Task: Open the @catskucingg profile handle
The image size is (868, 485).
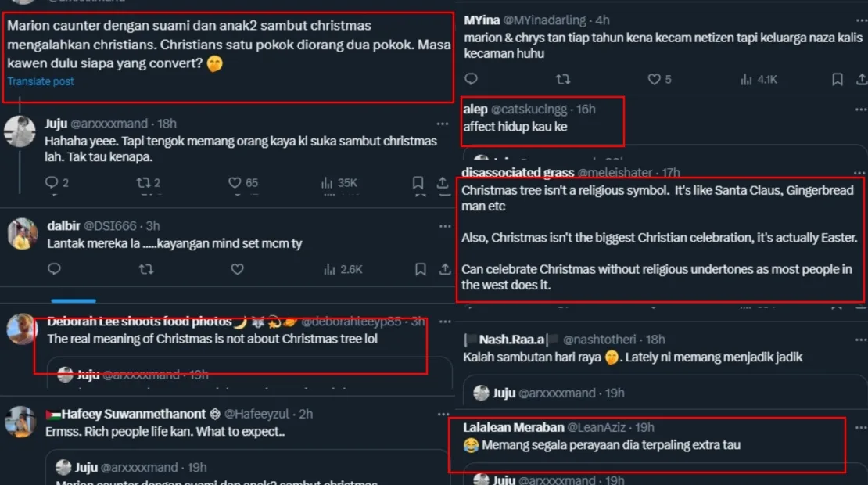Action: 531,110
